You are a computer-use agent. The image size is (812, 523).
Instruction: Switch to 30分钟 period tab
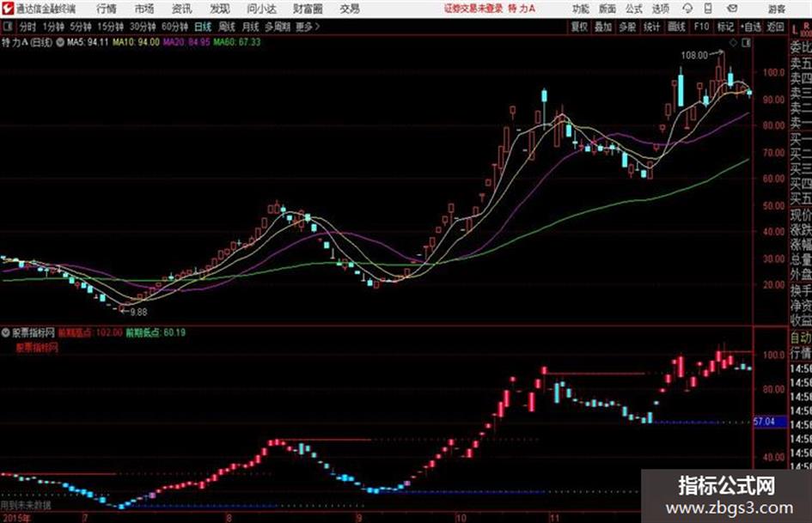(143, 27)
